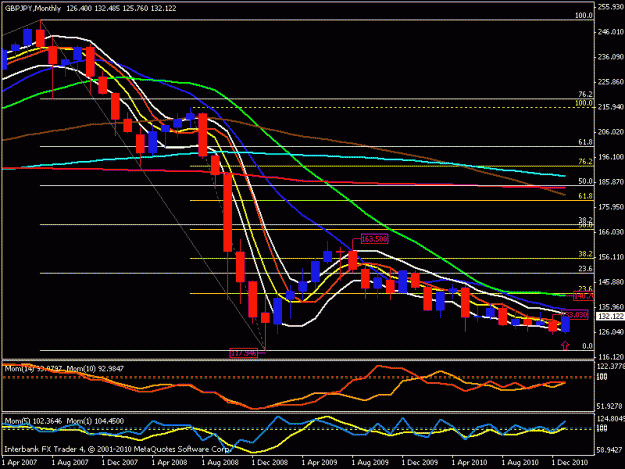Viewport: 625px width, 469px height.
Task: Select the 163.508 price label on the chart
Action: tap(374, 239)
